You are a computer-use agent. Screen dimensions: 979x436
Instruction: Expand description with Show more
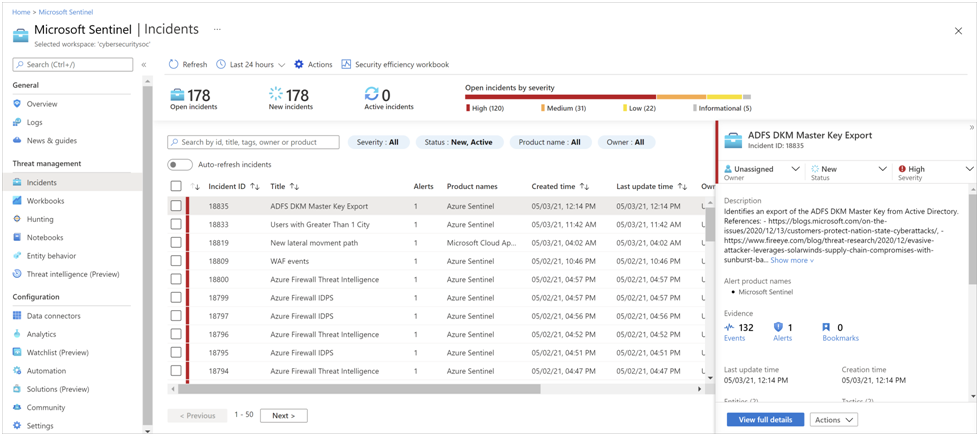pos(792,260)
